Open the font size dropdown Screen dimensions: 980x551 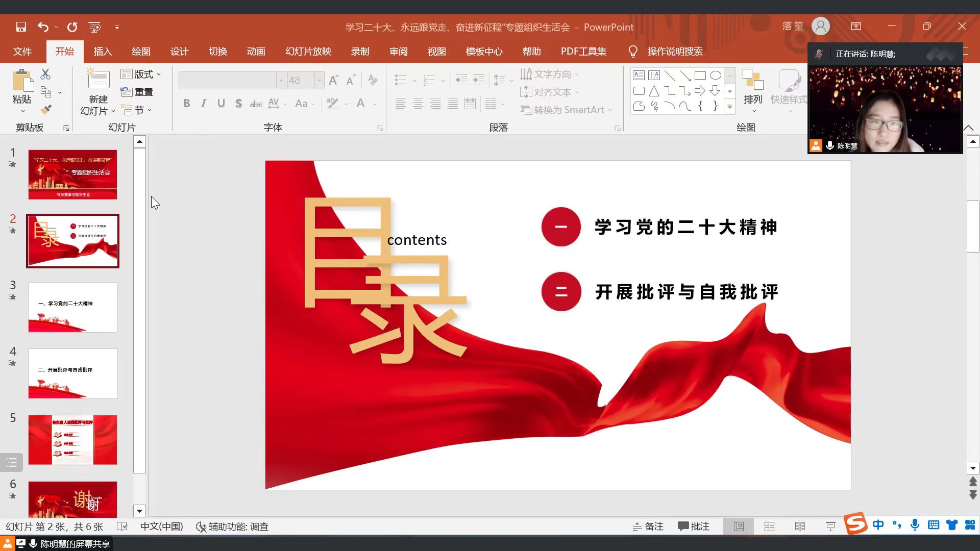(319, 80)
